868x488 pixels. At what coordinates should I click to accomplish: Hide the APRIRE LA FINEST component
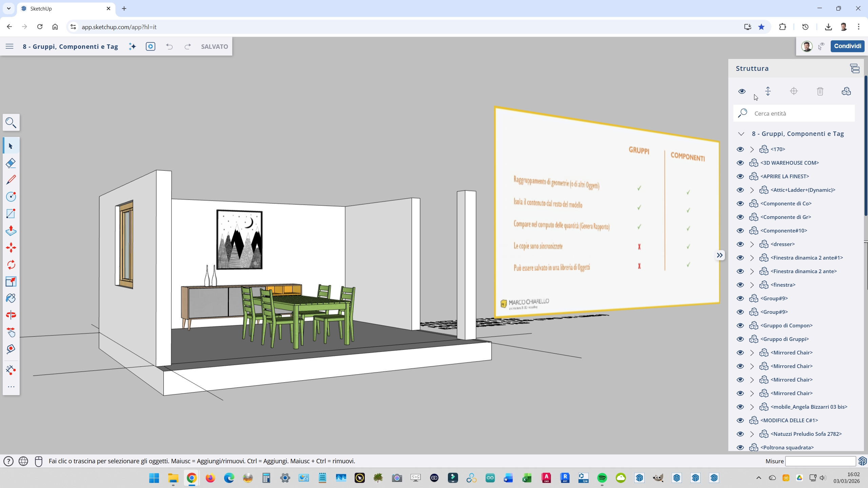coord(740,176)
